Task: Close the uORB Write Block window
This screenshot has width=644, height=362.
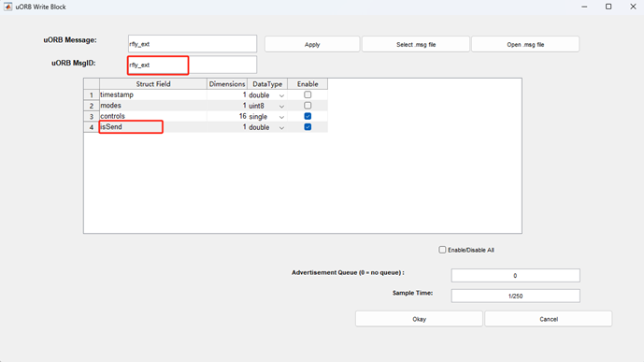Action: tap(633, 7)
